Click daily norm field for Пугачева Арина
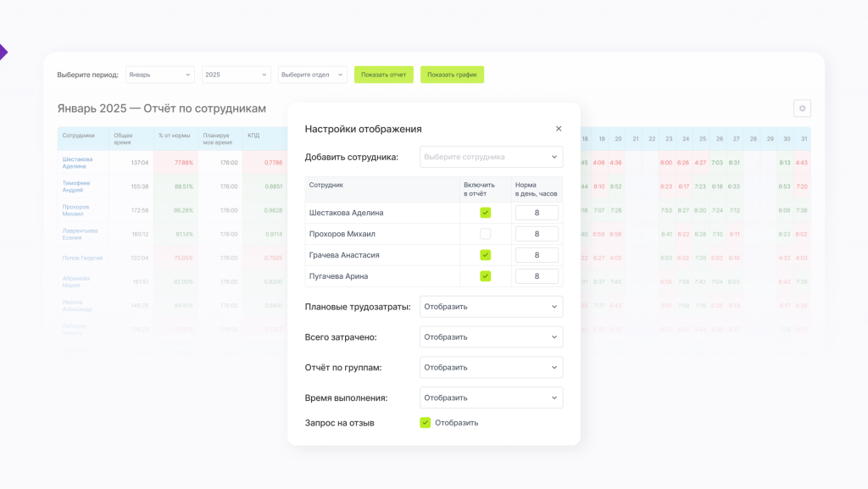The height and width of the screenshot is (489, 868). point(537,276)
